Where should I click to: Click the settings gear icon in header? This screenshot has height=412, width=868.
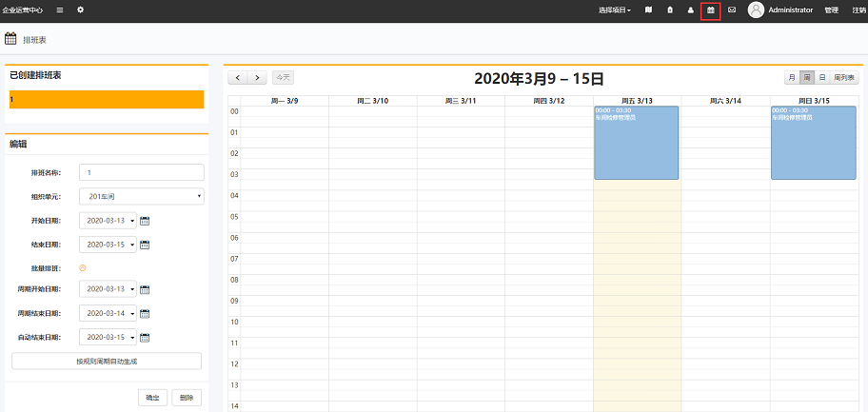pos(80,10)
